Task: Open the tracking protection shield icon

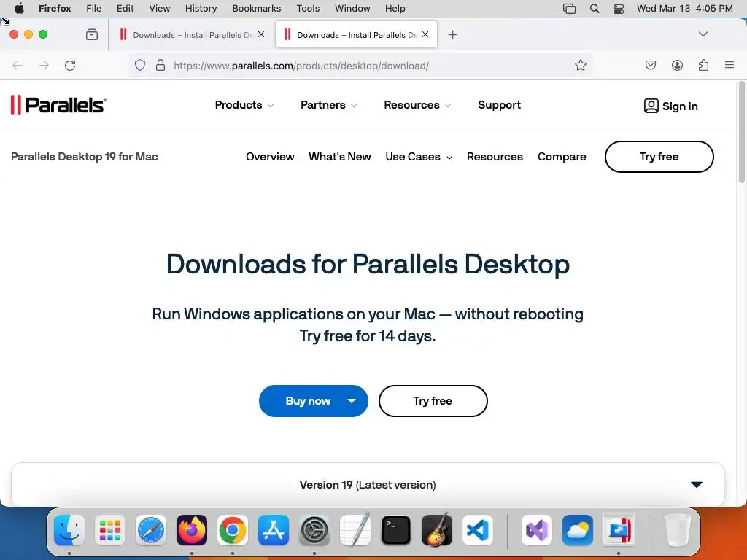Action: pyautogui.click(x=139, y=65)
